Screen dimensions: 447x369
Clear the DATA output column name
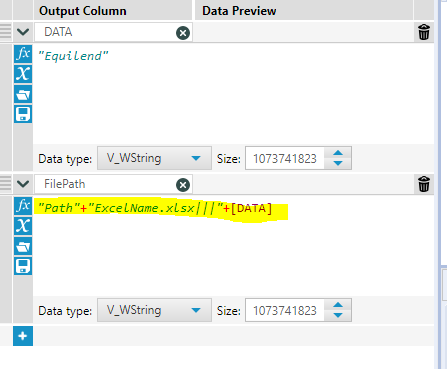pos(183,33)
